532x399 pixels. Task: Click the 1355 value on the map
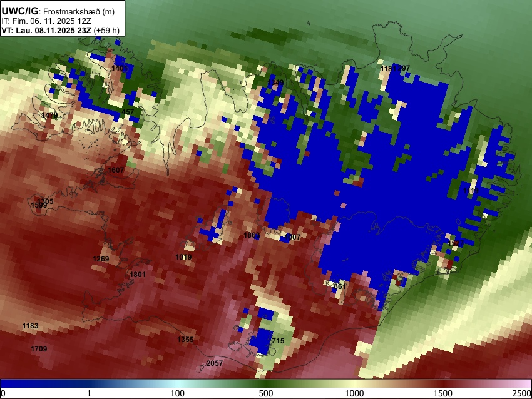pyautogui.click(x=185, y=340)
